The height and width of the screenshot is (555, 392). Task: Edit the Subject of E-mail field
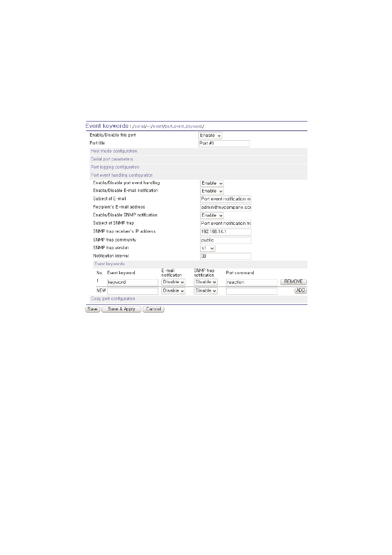[226, 199]
